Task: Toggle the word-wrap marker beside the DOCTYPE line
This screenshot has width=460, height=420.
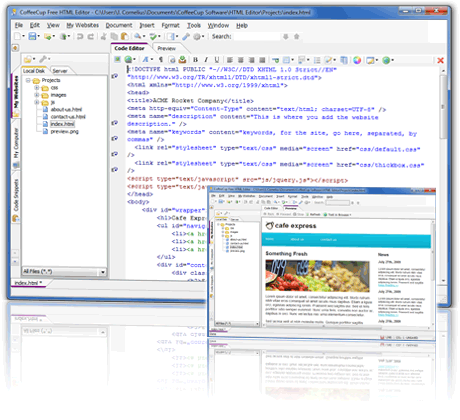Action: point(115,76)
